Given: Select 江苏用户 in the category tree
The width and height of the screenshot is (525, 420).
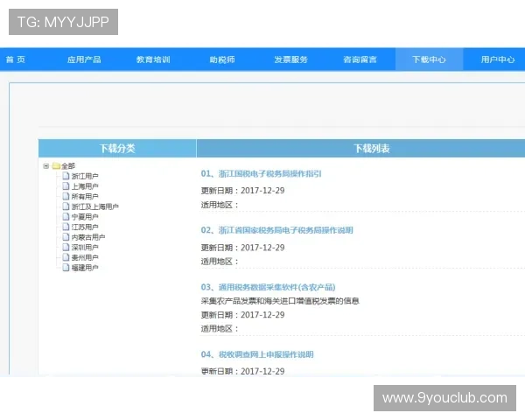Looking at the screenshot, I should 85,227.
